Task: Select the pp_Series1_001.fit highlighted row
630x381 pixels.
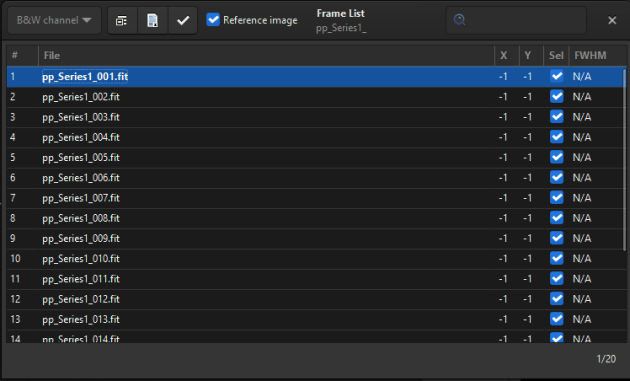Action: (x=315, y=76)
